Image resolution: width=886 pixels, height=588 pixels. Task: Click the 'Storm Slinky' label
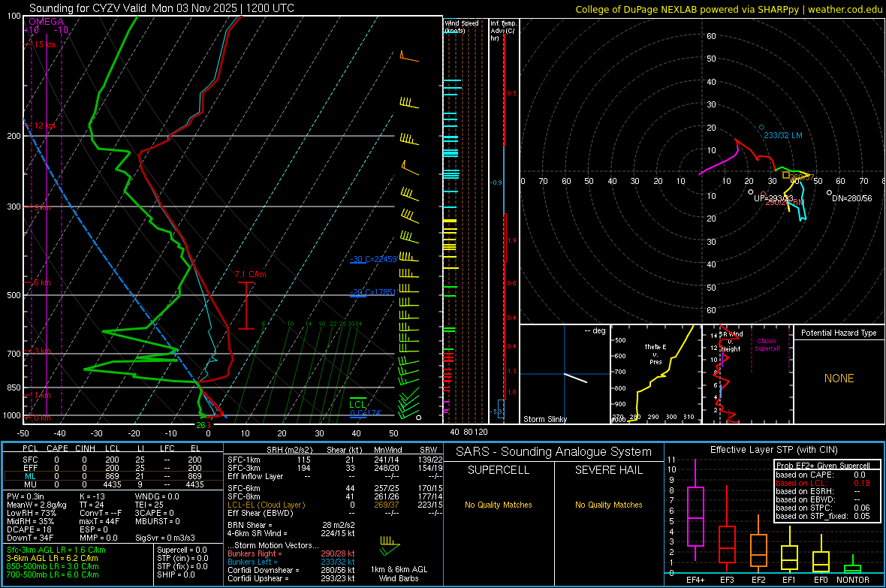544,419
